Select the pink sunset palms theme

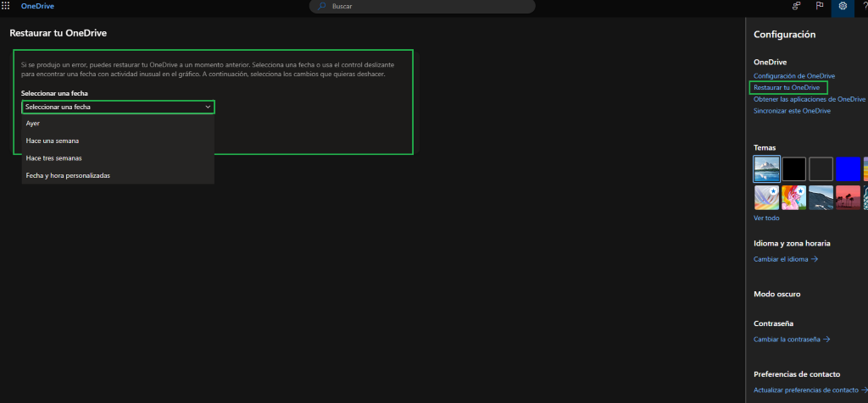tap(848, 197)
